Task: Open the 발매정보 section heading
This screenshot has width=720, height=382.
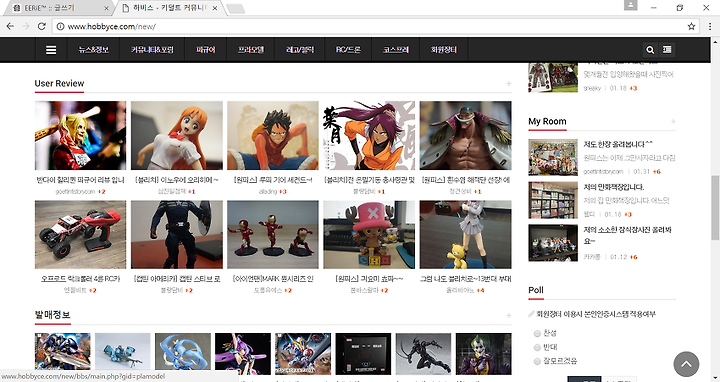Action: pos(52,315)
